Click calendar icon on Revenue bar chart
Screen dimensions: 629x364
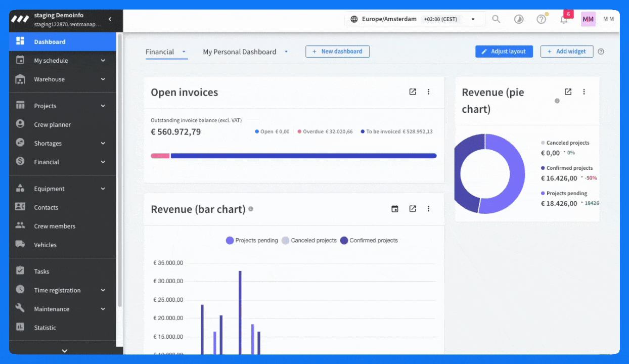(395, 209)
